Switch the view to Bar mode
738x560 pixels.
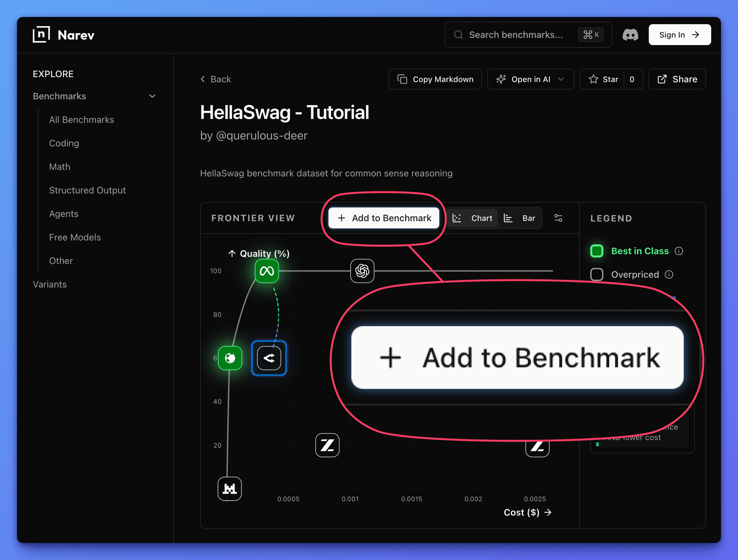coord(520,218)
